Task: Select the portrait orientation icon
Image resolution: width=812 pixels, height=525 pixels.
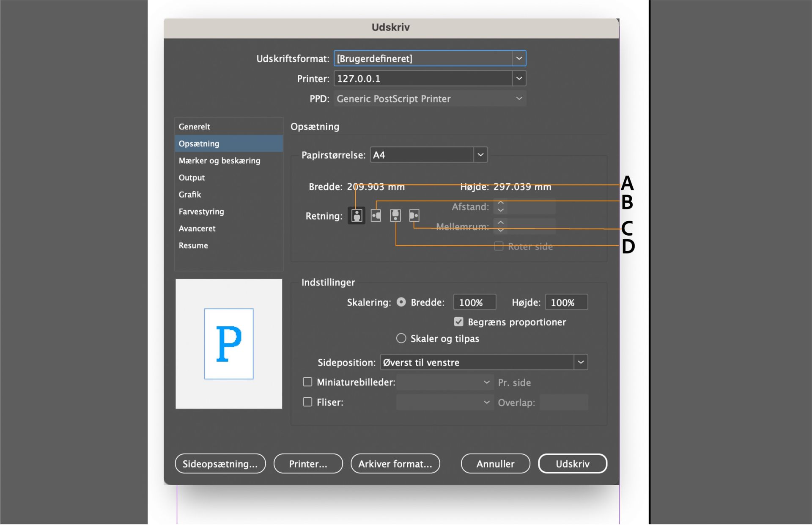Action: point(357,216)
